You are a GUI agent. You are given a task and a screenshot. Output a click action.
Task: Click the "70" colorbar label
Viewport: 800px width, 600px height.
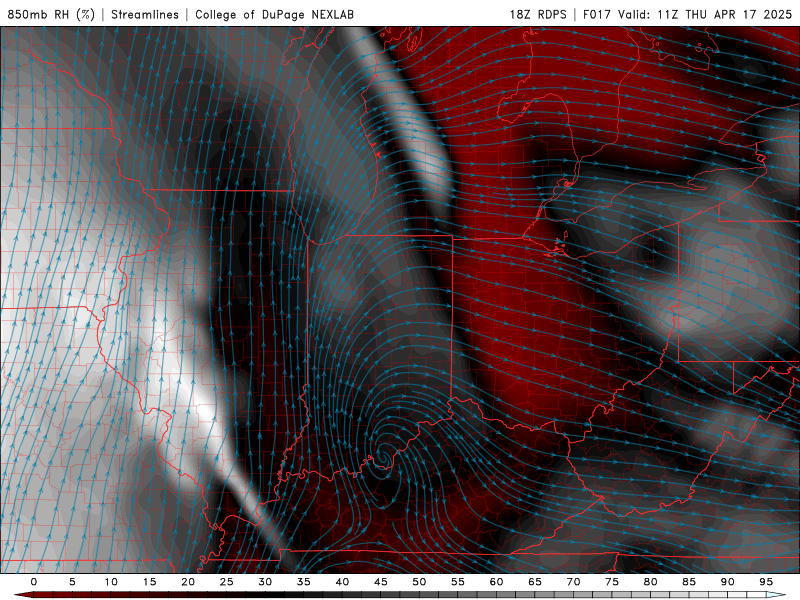click(x=573, y=582)
